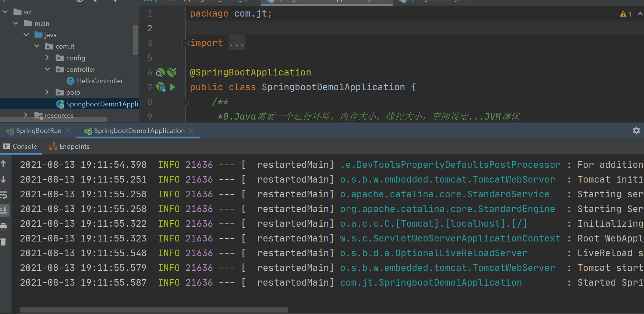Viewport: 644px width, 314px height.
Task: Click the down-arrow icon in console toolbar
Action: [x=3, y=179]
